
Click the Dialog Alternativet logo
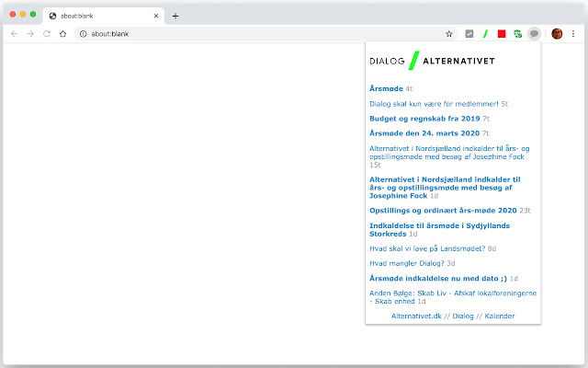click(432, 61)
